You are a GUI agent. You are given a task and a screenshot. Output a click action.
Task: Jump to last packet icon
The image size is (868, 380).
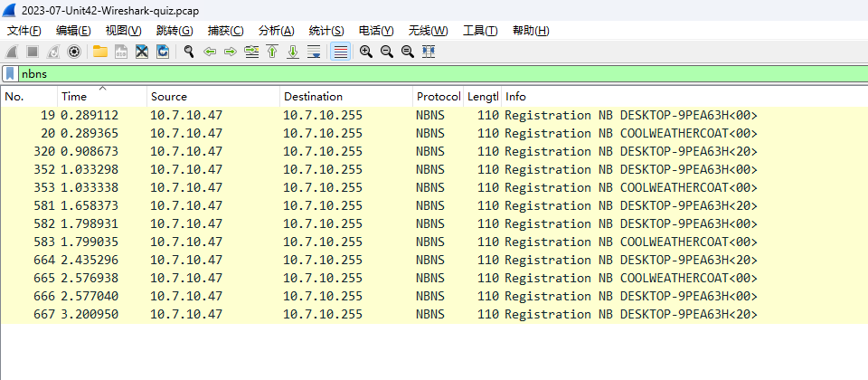click(x=293, y=52)
